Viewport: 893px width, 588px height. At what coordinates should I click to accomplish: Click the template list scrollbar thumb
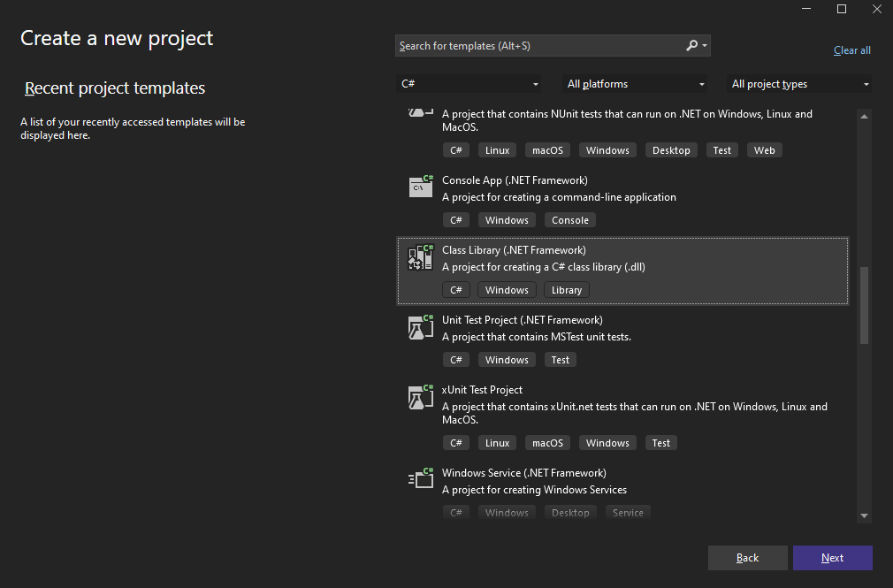(x=864, y=305)
